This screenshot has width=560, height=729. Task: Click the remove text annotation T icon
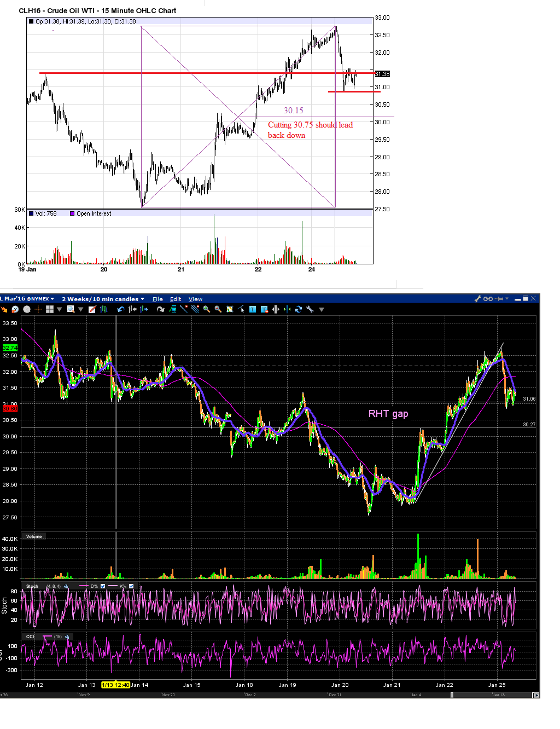click(264, 309)
